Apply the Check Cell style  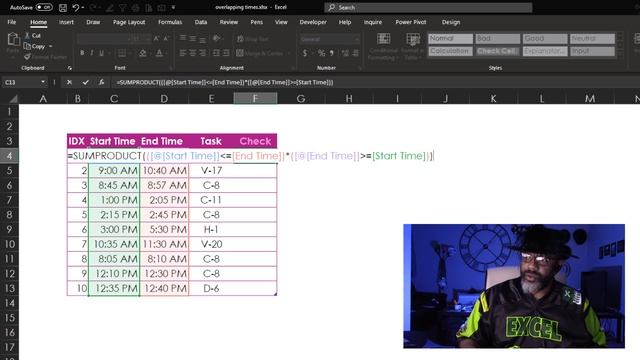[x=498, y=51]
